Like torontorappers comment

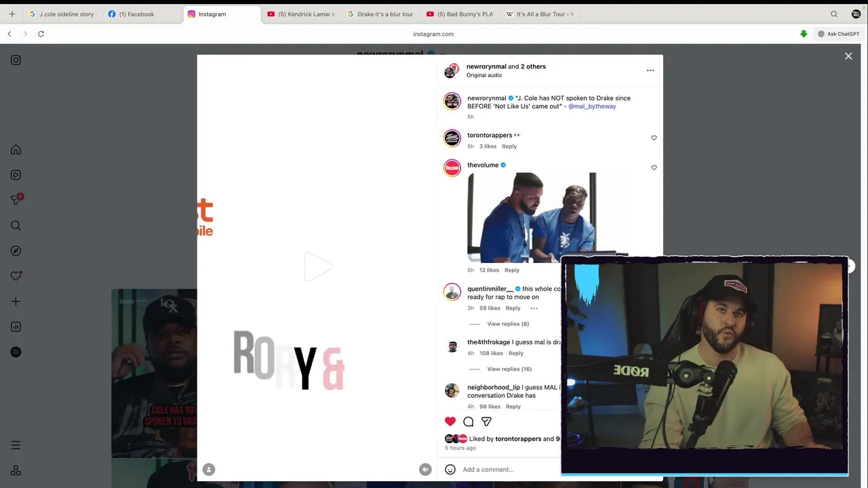click(654, 138)
